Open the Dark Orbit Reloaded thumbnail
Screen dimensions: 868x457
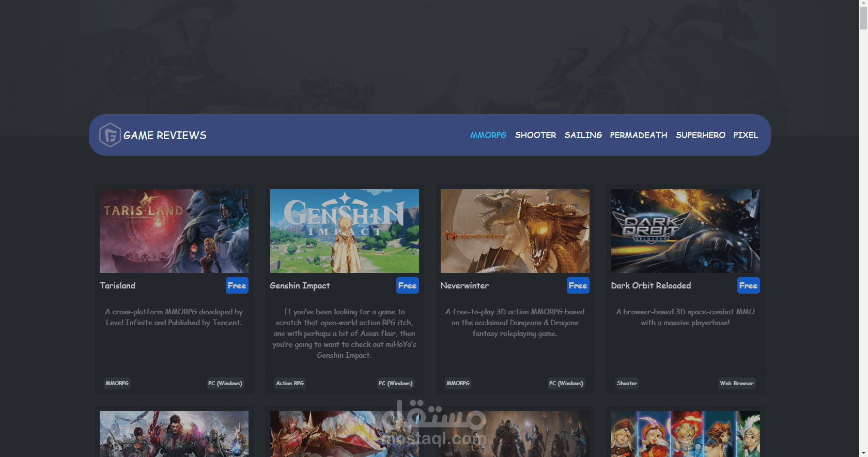click(x=686, y=231)
